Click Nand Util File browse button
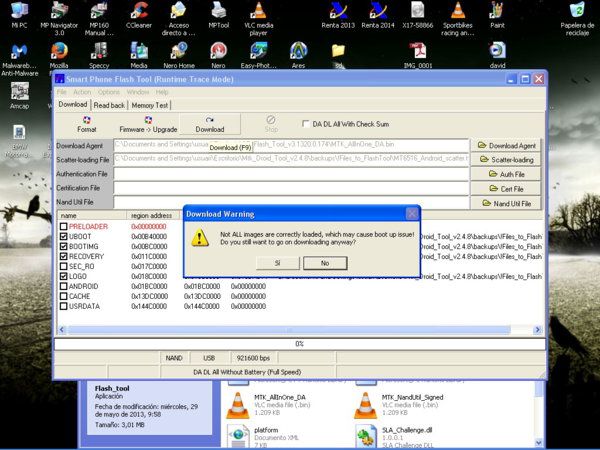The image size is (600, 450). point(506,203)
